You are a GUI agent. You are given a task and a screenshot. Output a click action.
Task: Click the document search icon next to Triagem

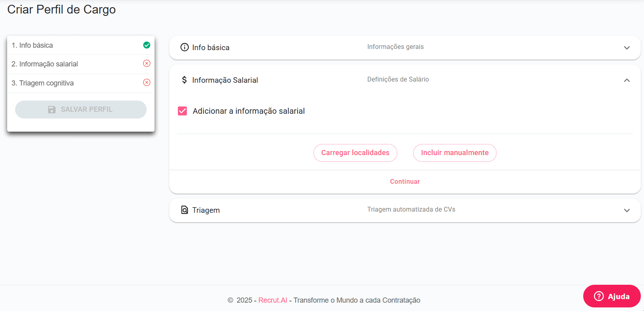pos(184,210)
